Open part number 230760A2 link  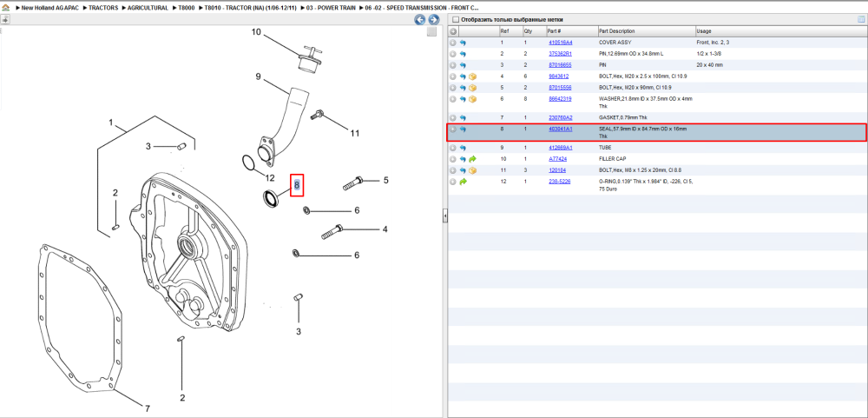click(560, 118)
